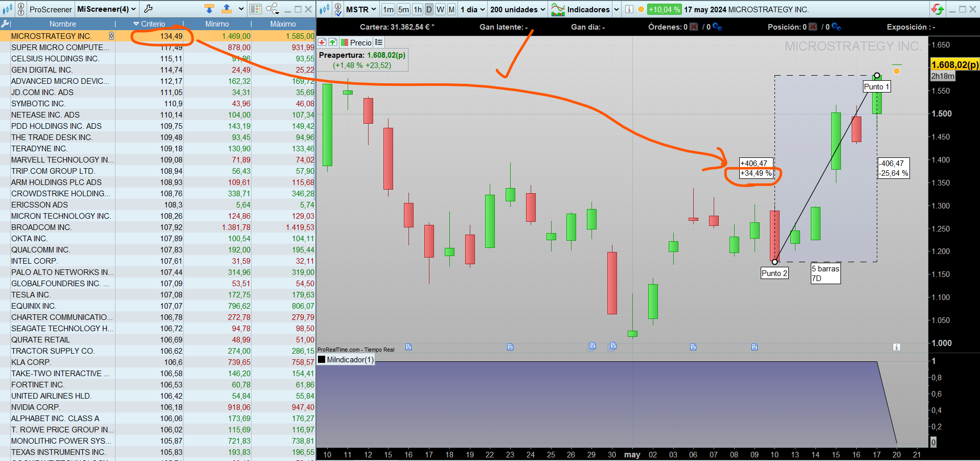
Task: Select the W weekly timeframe button
Action: pos(440,9)
